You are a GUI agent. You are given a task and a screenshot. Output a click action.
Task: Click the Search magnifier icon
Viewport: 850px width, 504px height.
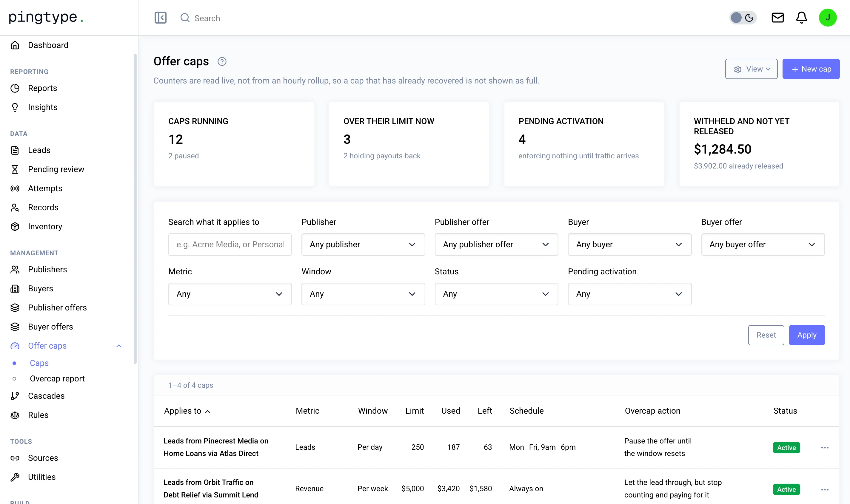click(184, 18)
